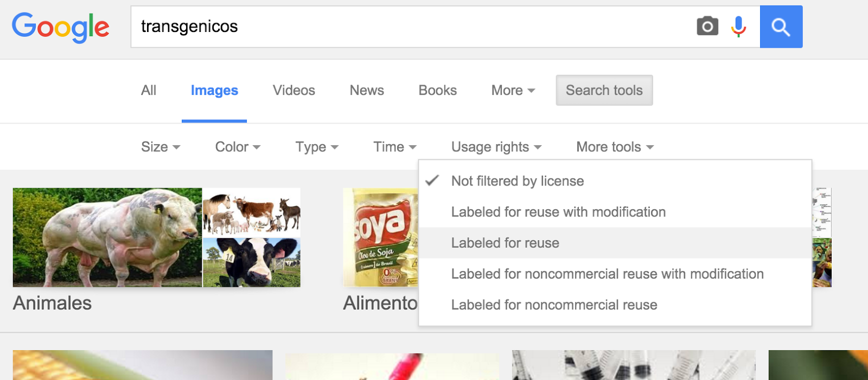This screenshot has width=868, height=380.
Task: Select the Labeled for reuse option
Action: coord(505,243)
